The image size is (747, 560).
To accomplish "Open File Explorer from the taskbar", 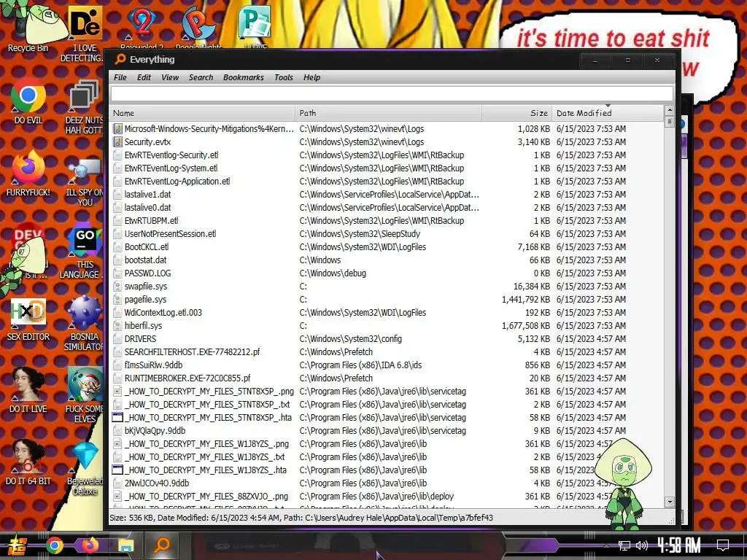I will [x=126, y=545].
